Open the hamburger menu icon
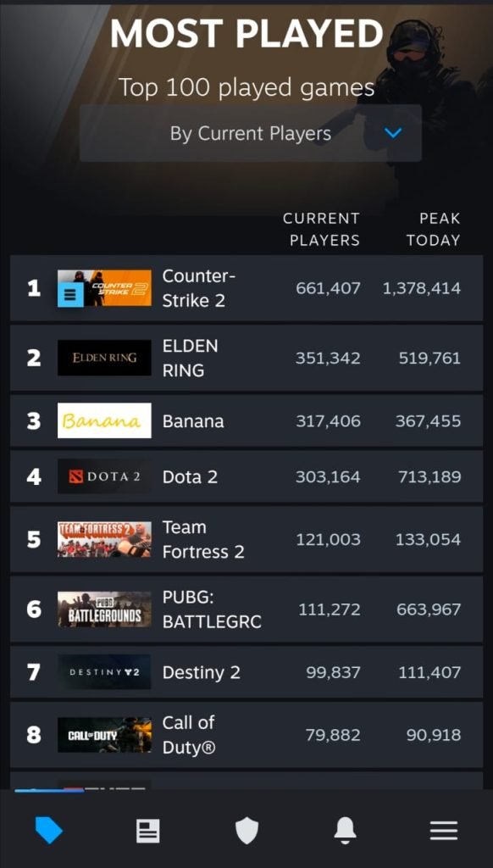This screenshot has height=868, width=493. (x=444, y=831)
